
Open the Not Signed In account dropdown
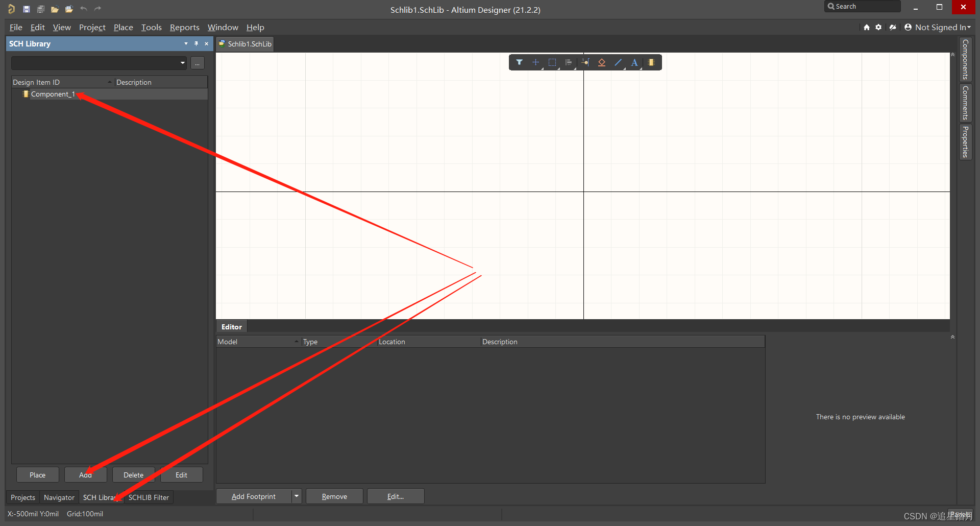(x=938, y=27)
